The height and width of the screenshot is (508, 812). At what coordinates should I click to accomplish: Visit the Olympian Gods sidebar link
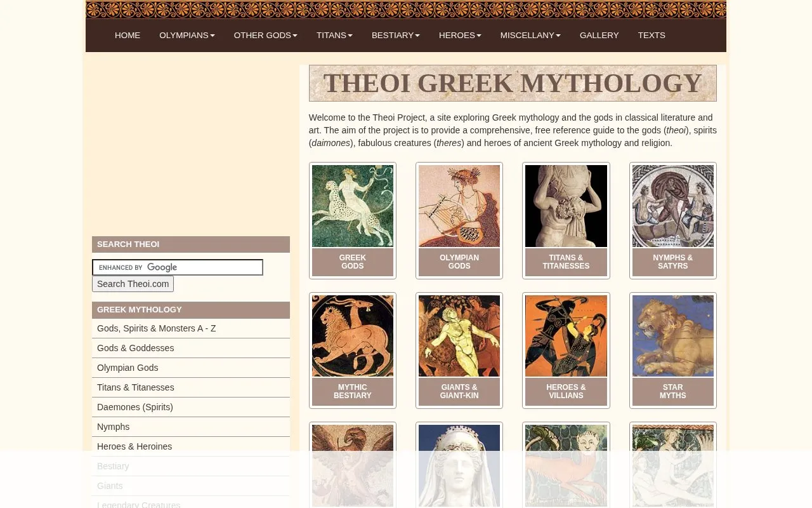191,368
